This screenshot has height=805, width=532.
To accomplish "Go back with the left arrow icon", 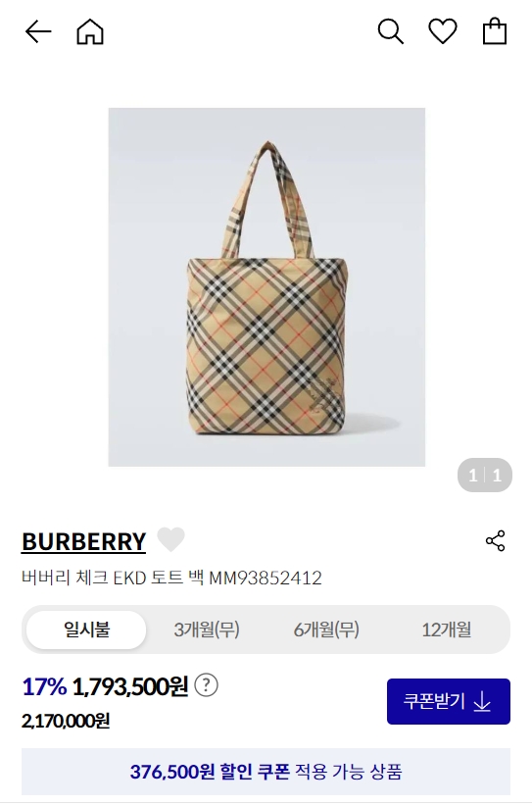I will 38,31.
